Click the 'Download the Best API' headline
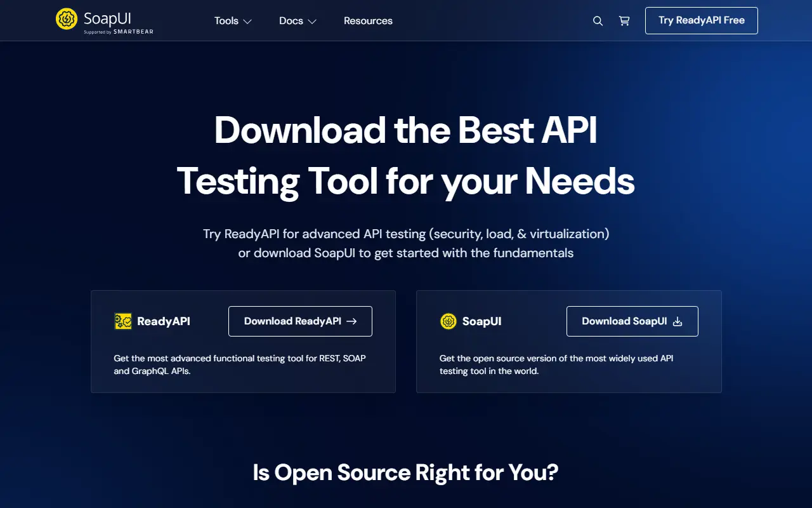 coord(406,130)
